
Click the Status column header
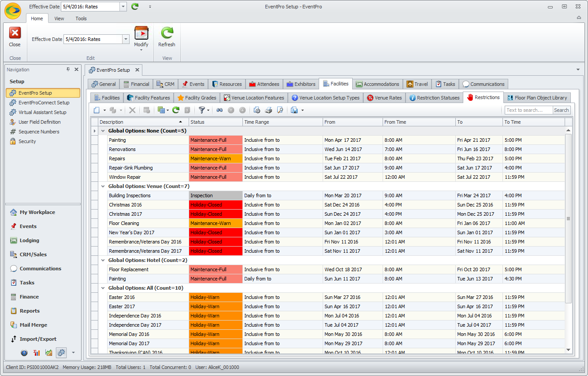216,122
